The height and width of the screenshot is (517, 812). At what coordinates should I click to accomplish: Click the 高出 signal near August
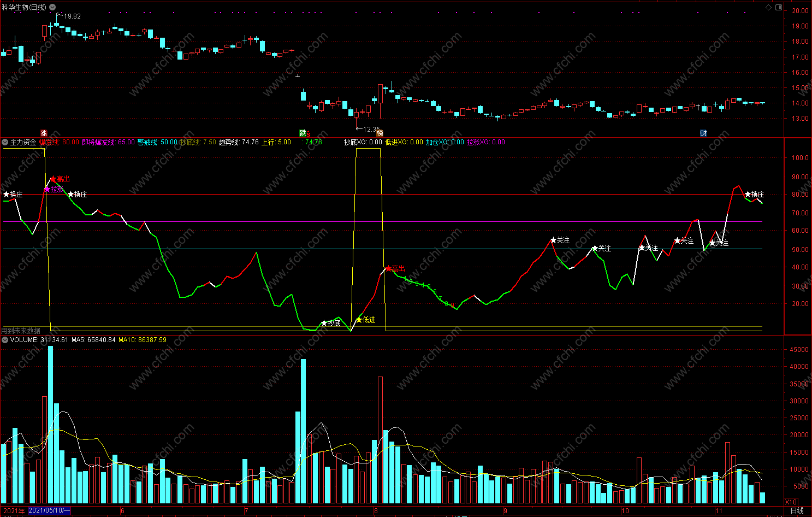(x=395, y=268)
